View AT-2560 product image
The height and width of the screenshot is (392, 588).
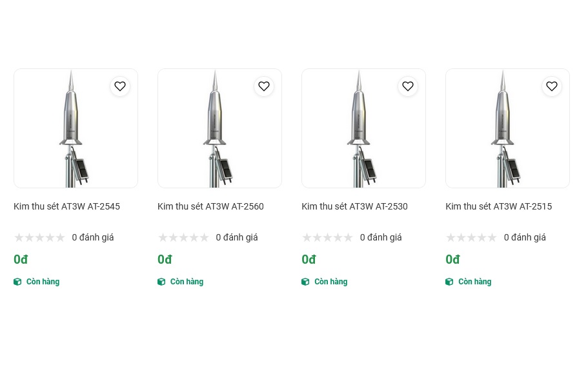point(219,129)
